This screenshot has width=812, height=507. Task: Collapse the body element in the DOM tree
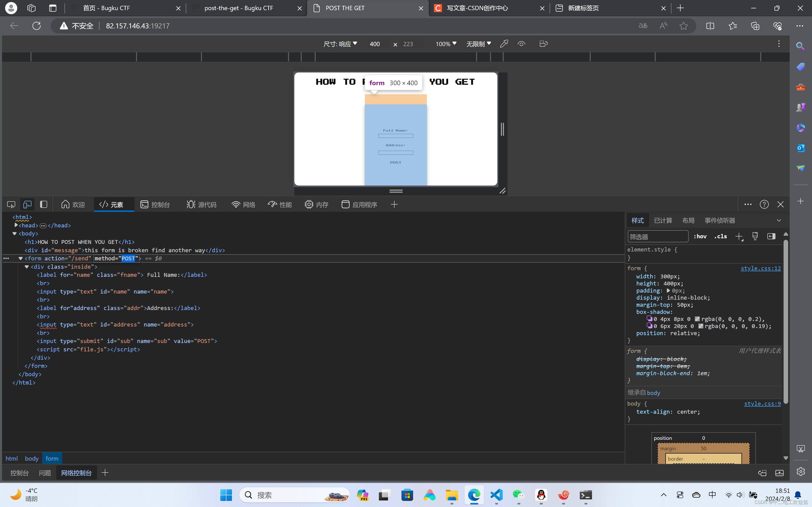pos(14,234)
